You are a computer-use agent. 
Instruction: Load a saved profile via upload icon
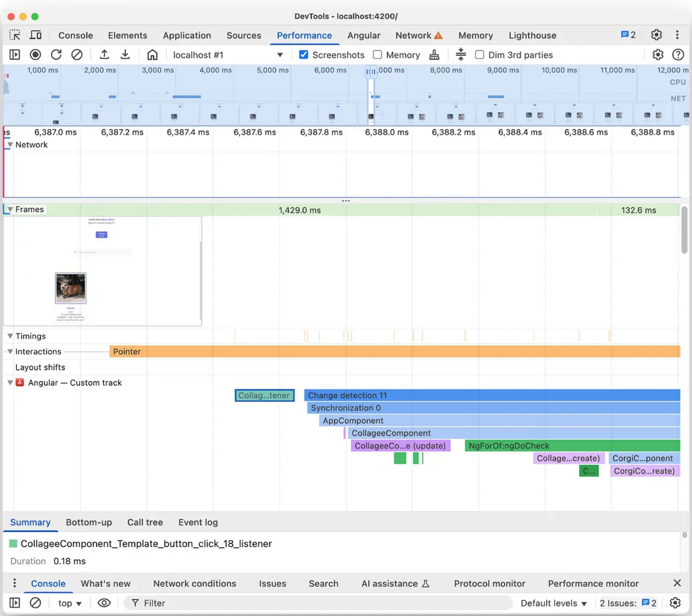[104, 55]
